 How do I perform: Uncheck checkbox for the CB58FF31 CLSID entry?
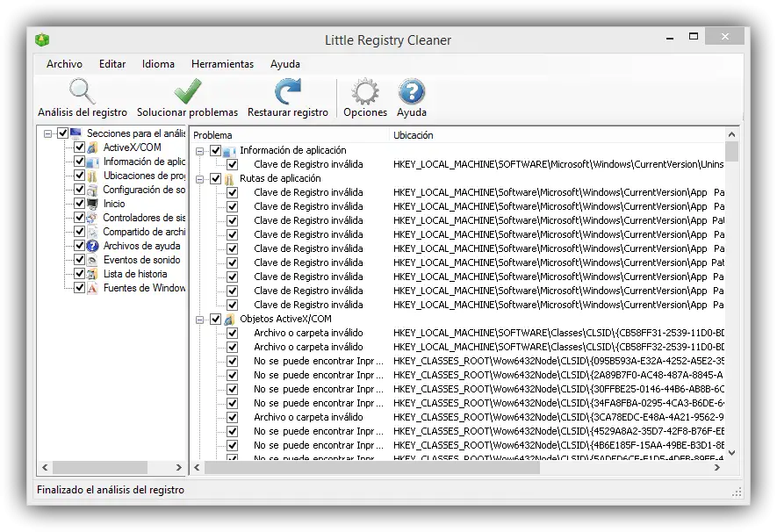tap(233, 333)
